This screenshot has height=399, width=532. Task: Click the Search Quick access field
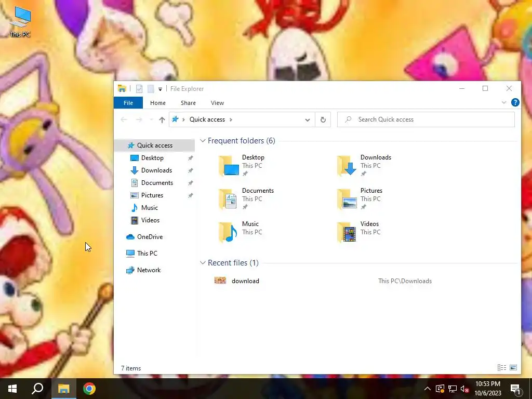[426, 119]
